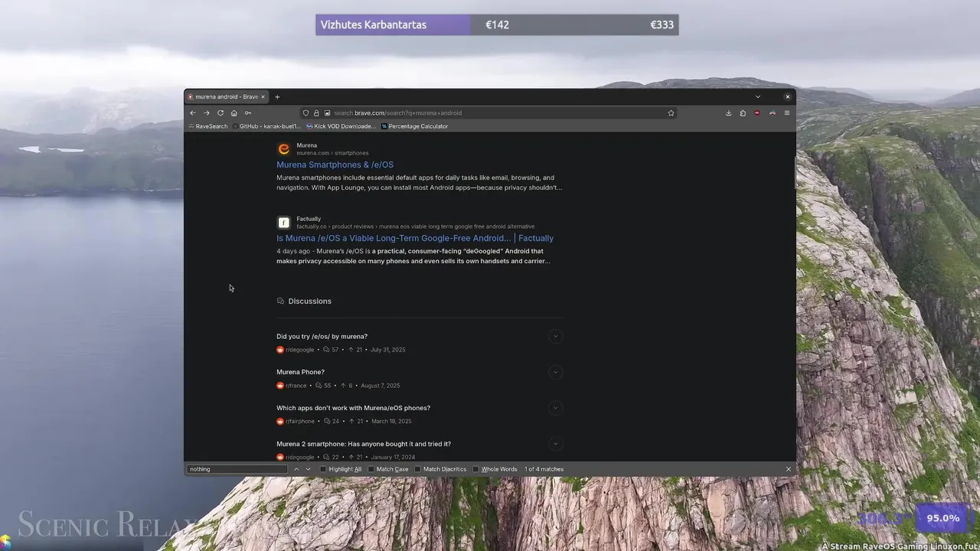Screen dimensions: 980x551
Task: Open 'Is Murena /e/OS a Viable' Factually result
Action: [415, 238]
